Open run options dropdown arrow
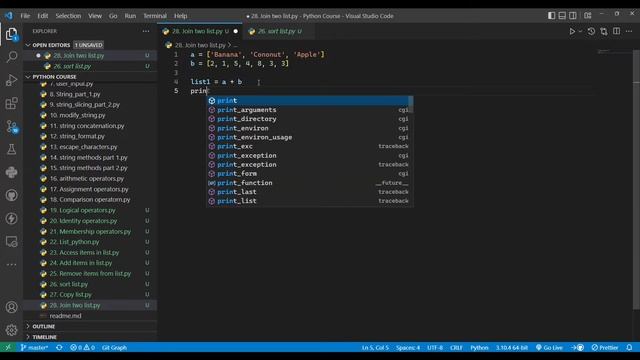This screenshot has width=640, height=360. tap(580, 31)
